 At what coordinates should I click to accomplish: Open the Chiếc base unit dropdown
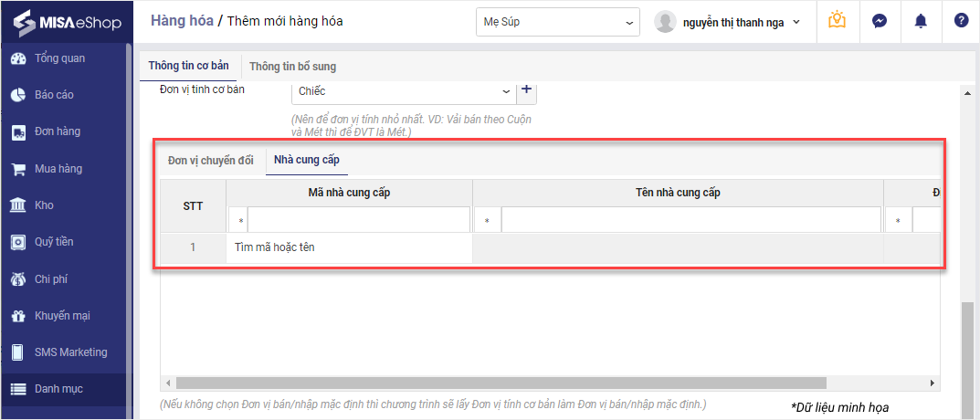pyautogui.click(x=404, y=91)
